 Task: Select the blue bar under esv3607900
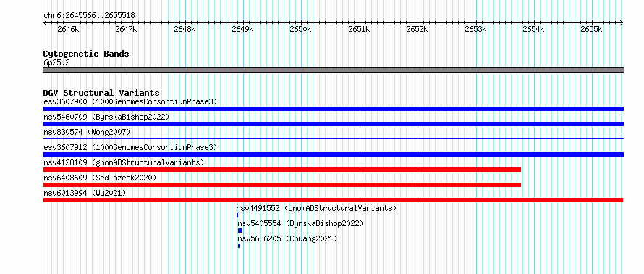coord(333,109)
